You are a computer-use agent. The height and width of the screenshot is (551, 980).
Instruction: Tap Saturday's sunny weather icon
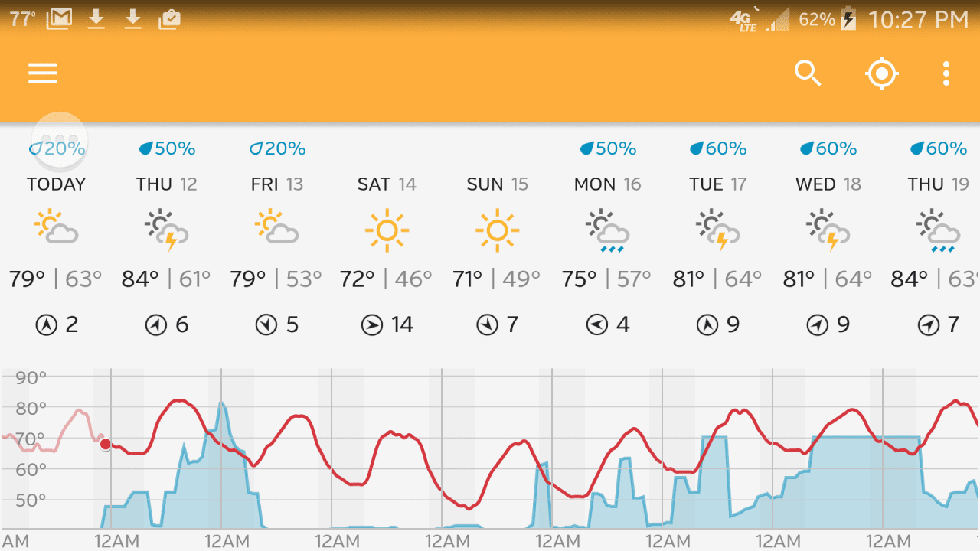coord(387,230)
